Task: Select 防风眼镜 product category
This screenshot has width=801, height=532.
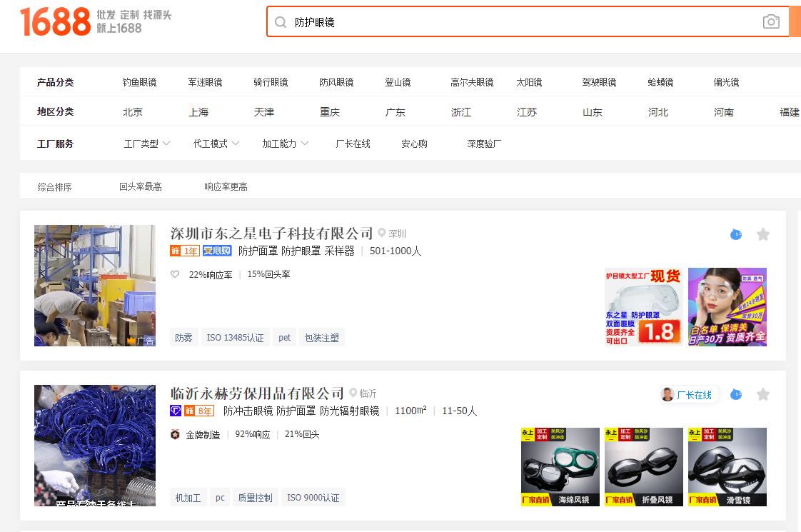Action: pyautogui.click(x=336, y=82)
